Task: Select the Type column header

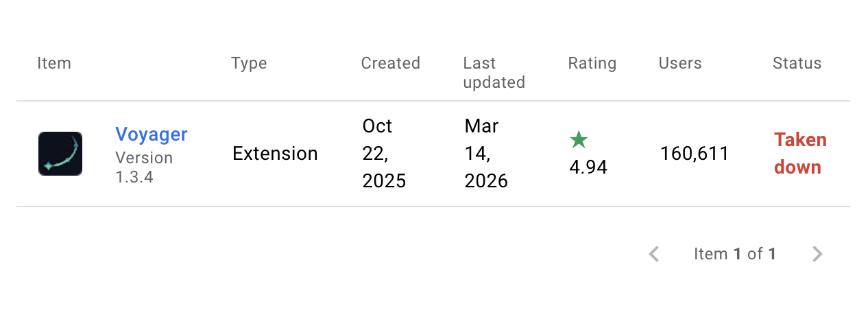Action: [x=249, y=63]
